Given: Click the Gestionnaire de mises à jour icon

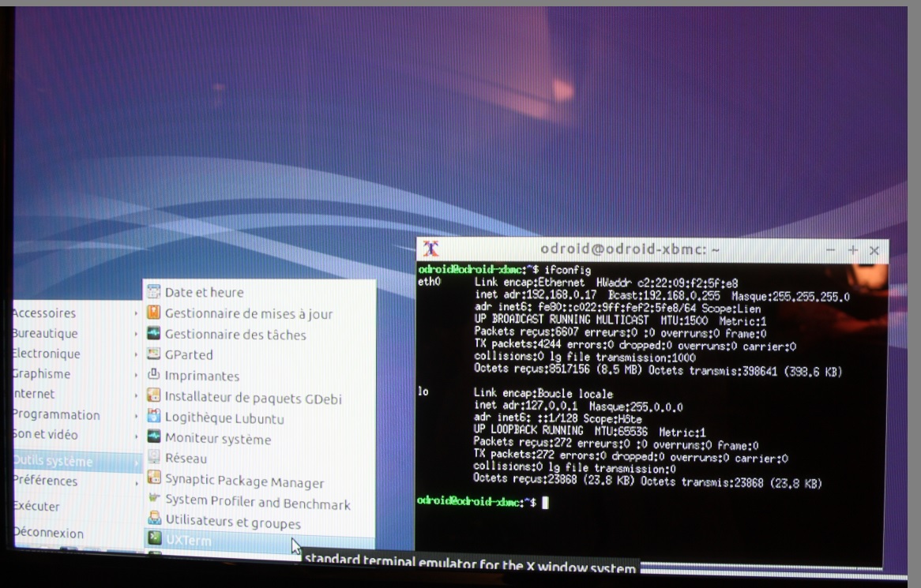Looking at the screenshot, I should [154, 313].
